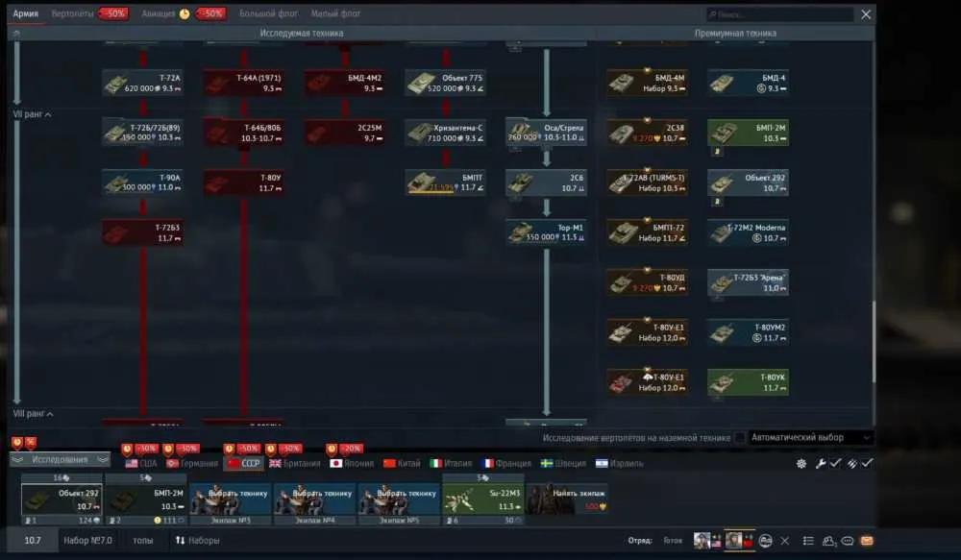961x560 pixels.
Task: Select the T-64A (1971) vehicle card
Action: coord(243,83)
